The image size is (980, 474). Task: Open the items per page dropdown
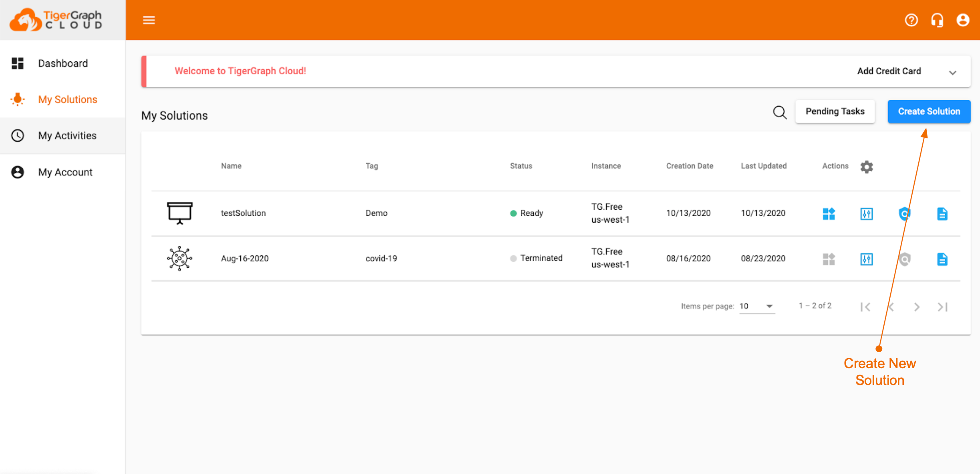coord(756,306)
